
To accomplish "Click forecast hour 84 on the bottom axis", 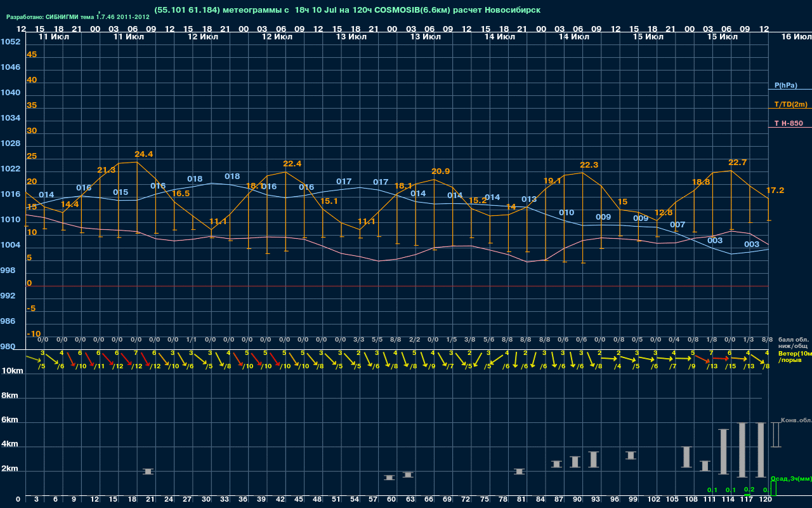I will coord(540,500).
